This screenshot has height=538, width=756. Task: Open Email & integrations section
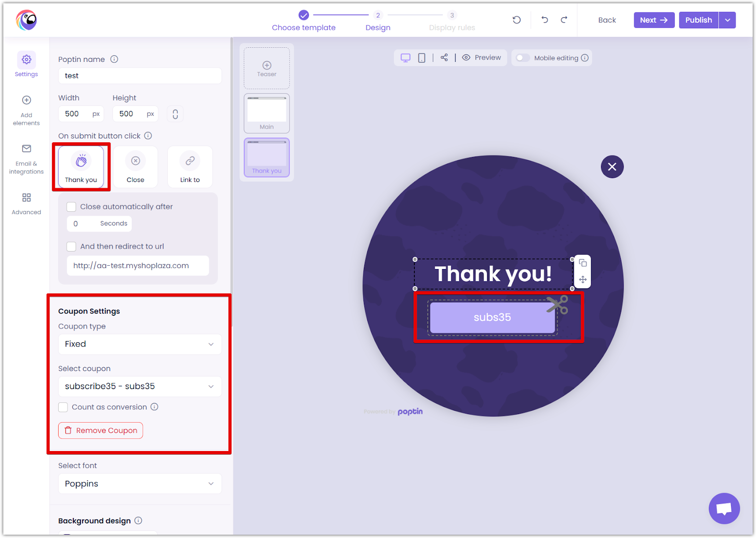point(26,159)
